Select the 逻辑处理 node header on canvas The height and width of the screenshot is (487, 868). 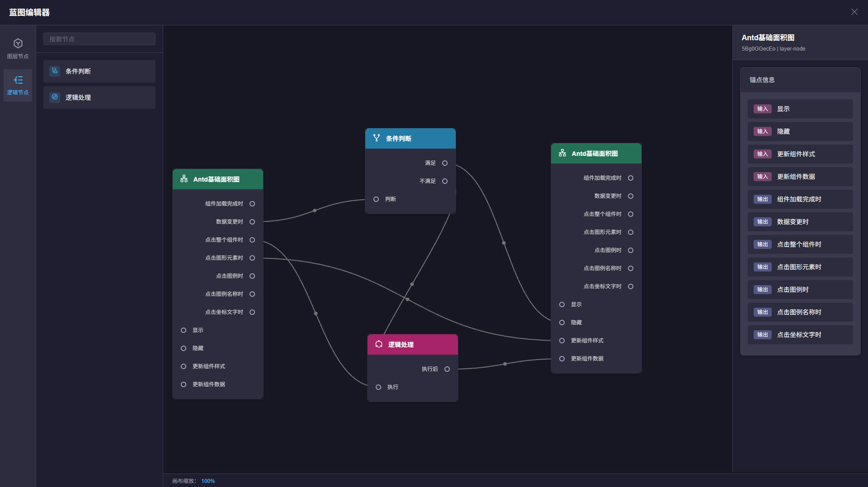pos(413,344)
